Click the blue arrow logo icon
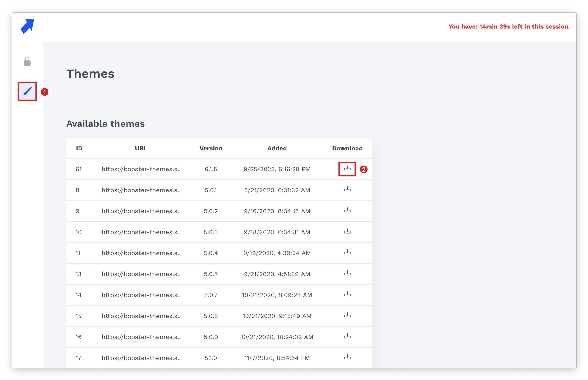This screenshot has height=380, width=588. coord(27,26)
